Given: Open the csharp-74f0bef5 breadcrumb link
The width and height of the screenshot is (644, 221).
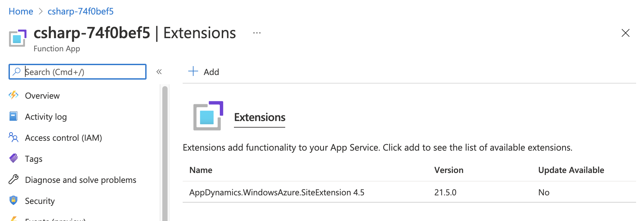Looking at the screenshot, I should click(80, 11).
